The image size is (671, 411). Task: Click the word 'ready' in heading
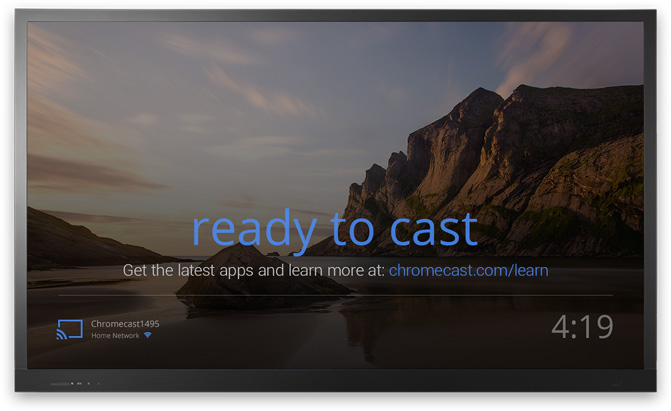click(x=255, y=231)
